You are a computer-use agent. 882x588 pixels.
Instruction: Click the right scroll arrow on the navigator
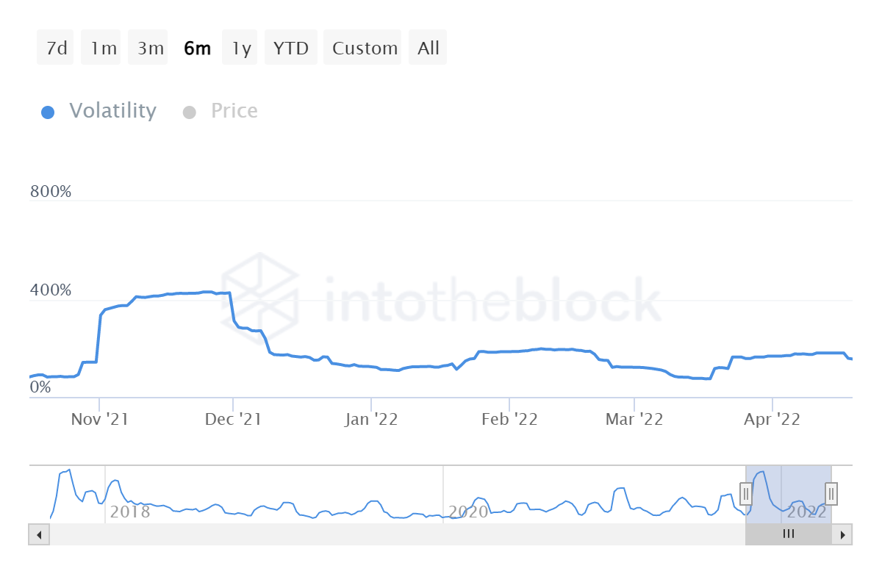tap(843, 534)
